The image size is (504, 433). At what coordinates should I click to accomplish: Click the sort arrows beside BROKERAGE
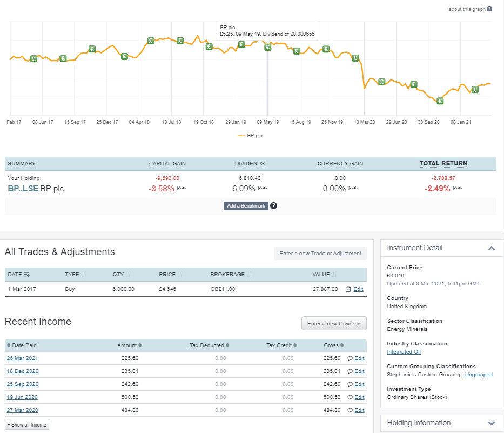click(x=250, y=275)
